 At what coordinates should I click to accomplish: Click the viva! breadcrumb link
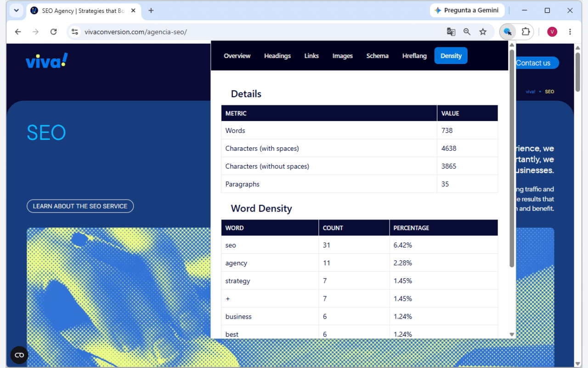coord(531,92)
